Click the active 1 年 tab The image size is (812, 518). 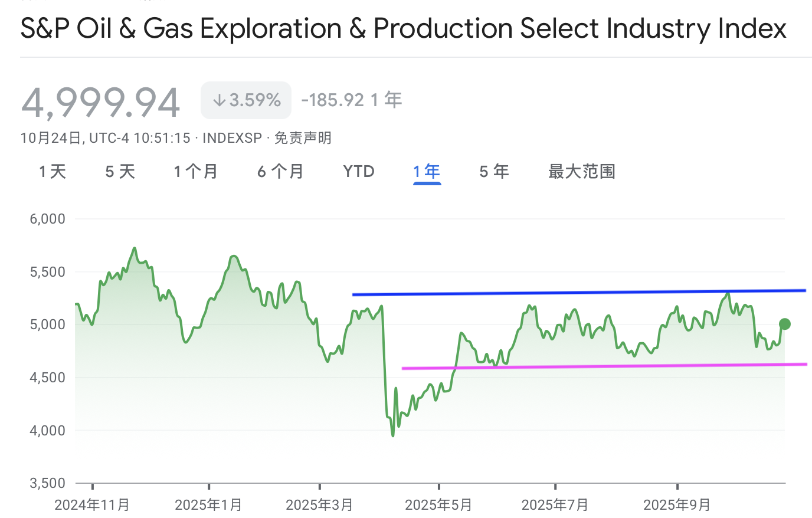[427, 172]
